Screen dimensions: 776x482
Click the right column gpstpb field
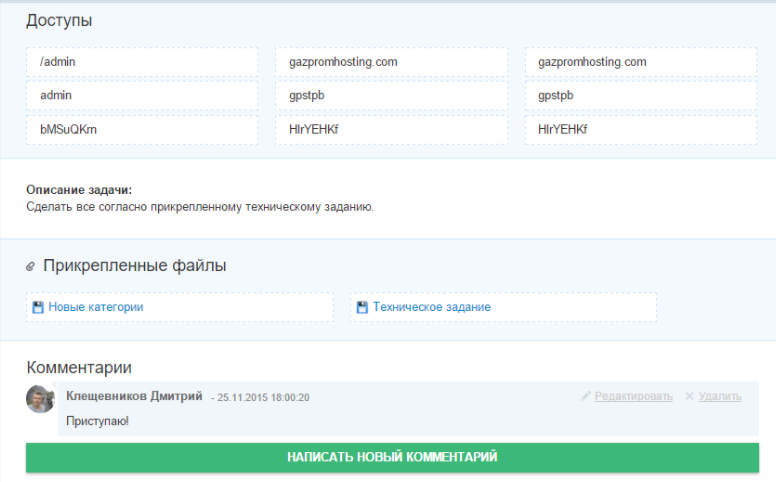click(641, 96)
